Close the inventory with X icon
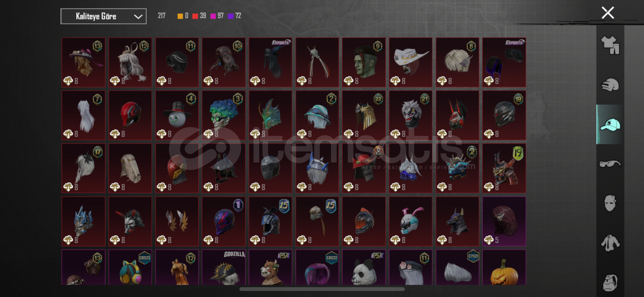Image resolution: width=644 pixels, height=297 pixels. [x=608, y=13]
